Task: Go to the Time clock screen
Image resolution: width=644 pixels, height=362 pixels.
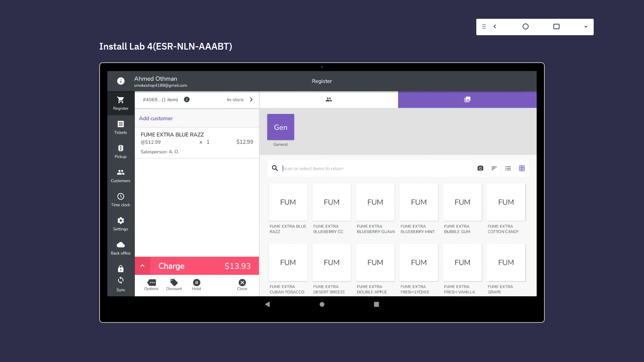Action: click(x=120, y=200)
